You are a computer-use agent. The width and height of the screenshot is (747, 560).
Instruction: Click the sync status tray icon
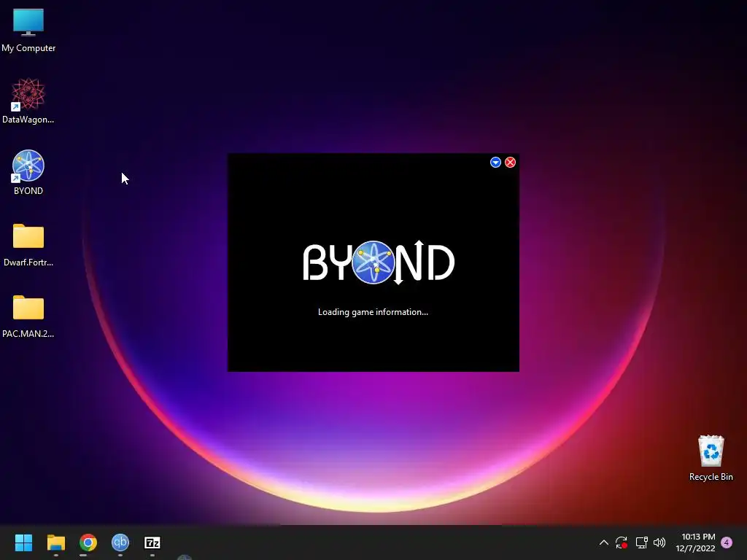point(622,542)
